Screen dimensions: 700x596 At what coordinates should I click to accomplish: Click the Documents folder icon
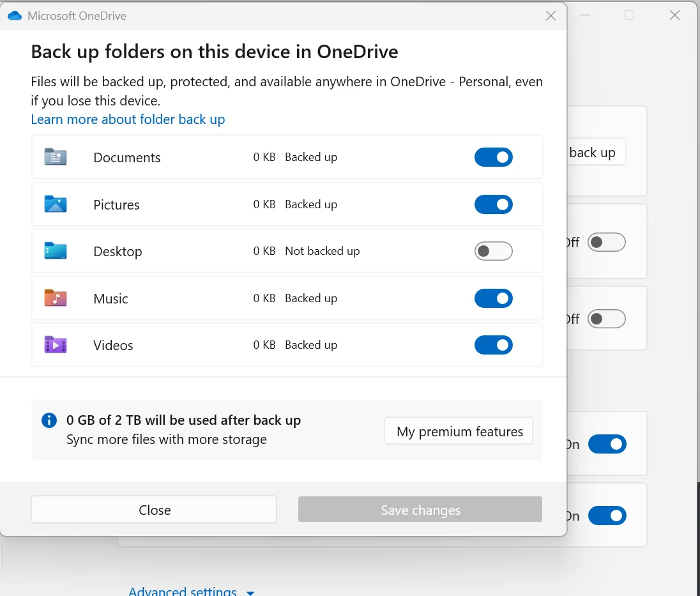click(x=56, y=157)
